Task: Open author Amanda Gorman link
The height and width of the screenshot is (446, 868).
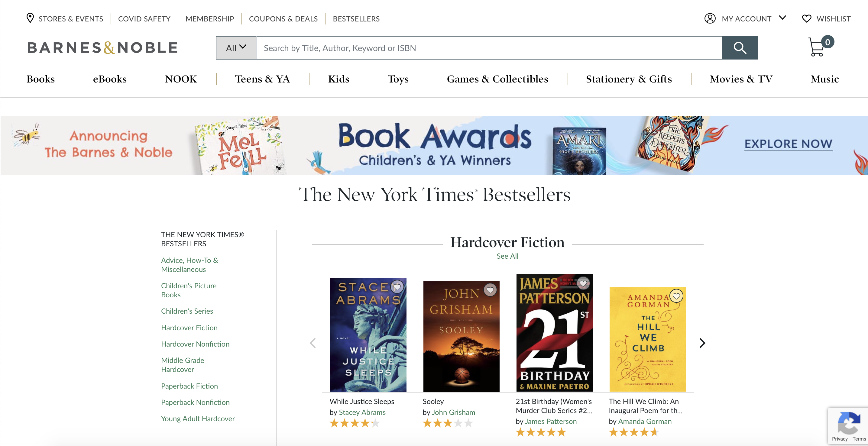Action: (645, 422)
